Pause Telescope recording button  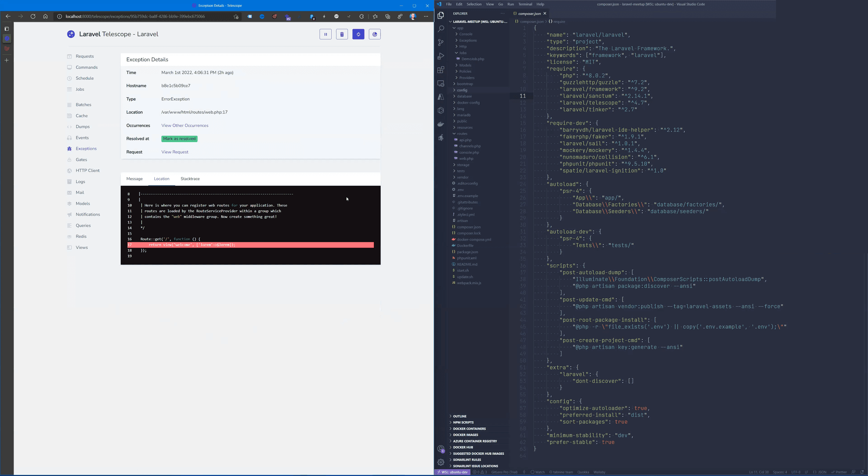[325, 34]
